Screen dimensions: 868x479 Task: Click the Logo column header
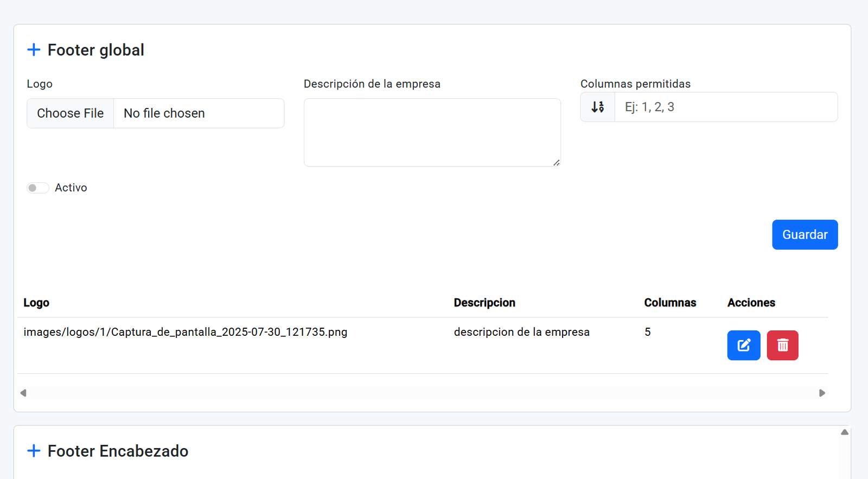[36, 303]
